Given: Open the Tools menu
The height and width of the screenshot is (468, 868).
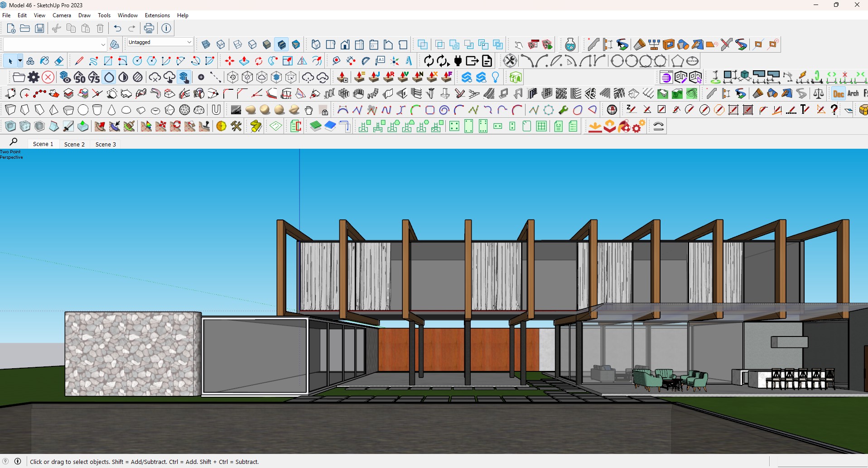Looking at the screenshot, I should 104,15.
